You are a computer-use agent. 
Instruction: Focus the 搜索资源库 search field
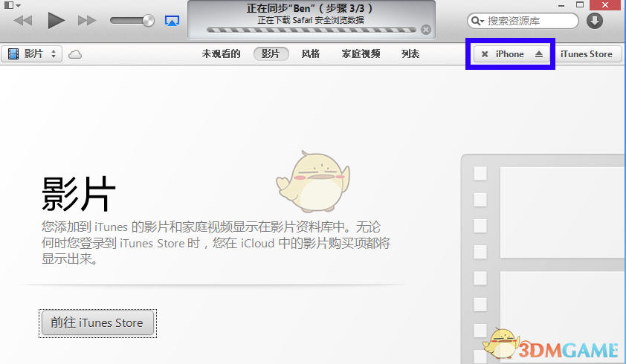(523, 21)
